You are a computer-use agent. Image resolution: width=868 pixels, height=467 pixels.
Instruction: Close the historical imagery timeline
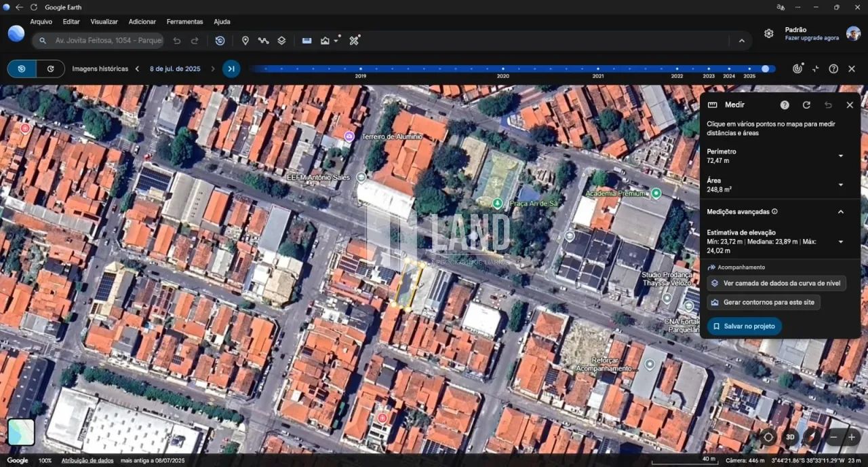point(852,69)
